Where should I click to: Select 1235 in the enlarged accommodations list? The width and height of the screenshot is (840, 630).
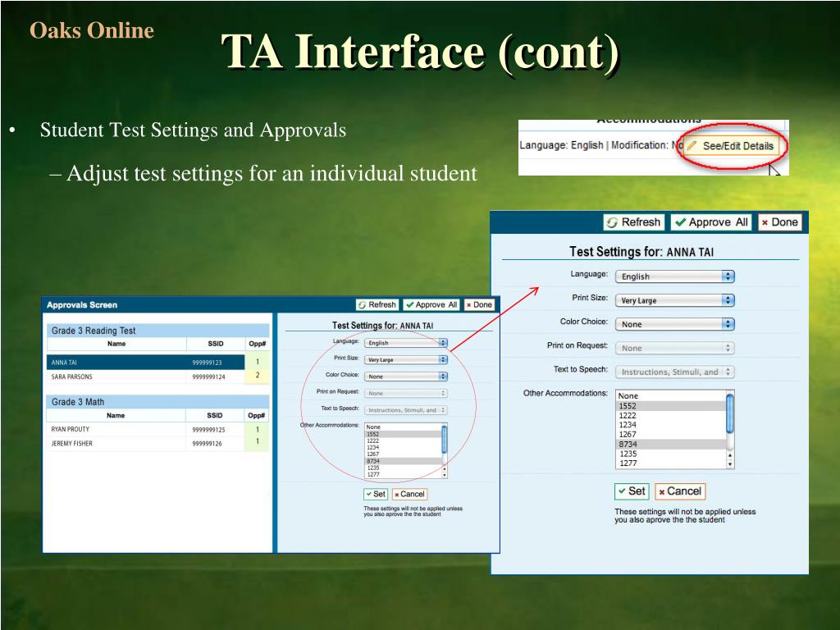[671, 454]
